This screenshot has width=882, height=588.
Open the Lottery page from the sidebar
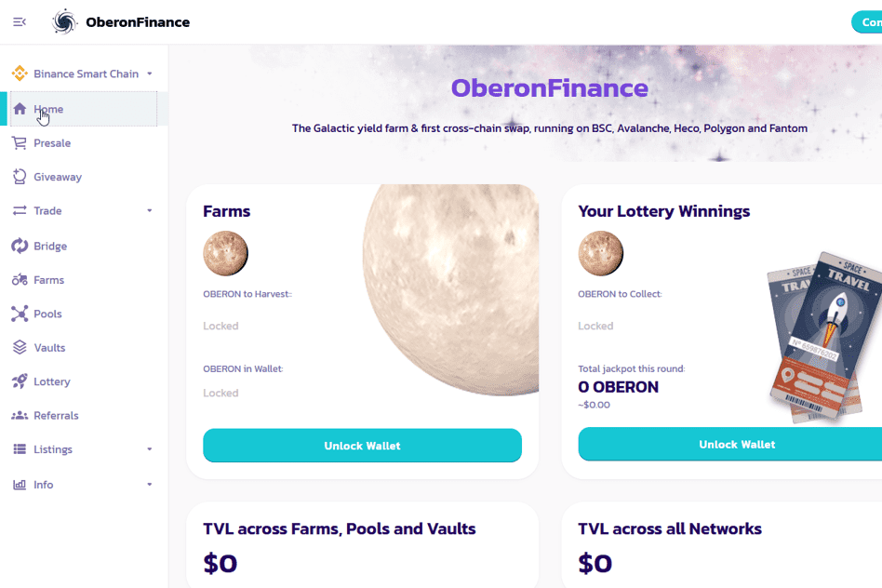click(54, 381)
